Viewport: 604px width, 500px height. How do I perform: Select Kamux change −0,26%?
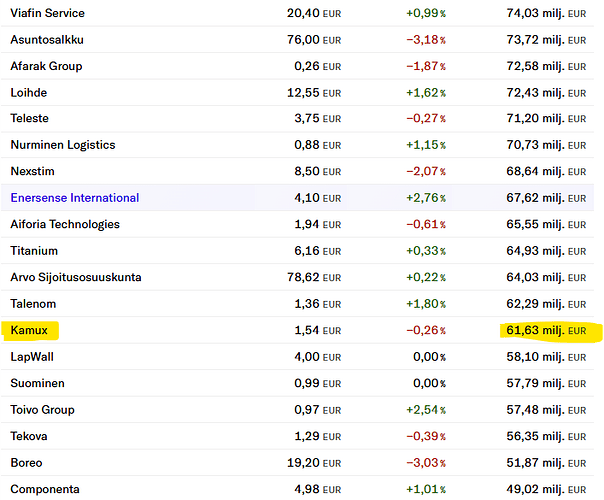point(426,330)
